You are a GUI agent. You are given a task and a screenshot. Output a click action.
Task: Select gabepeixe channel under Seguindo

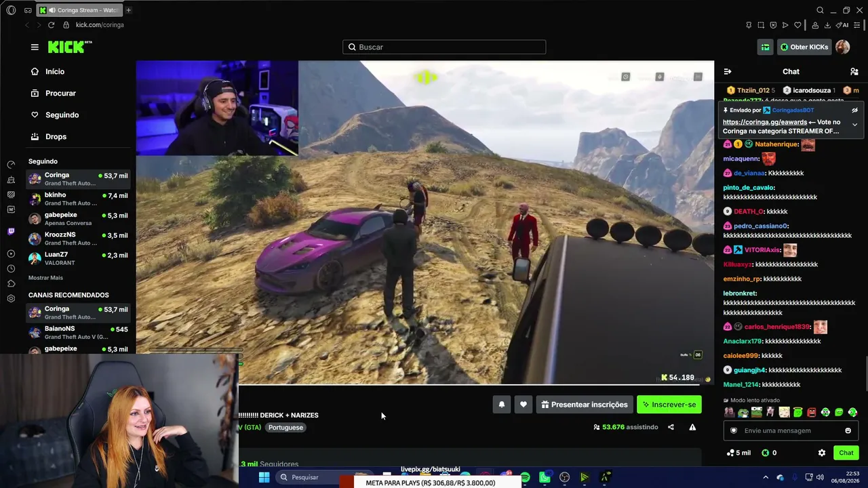tap(78, 219)
